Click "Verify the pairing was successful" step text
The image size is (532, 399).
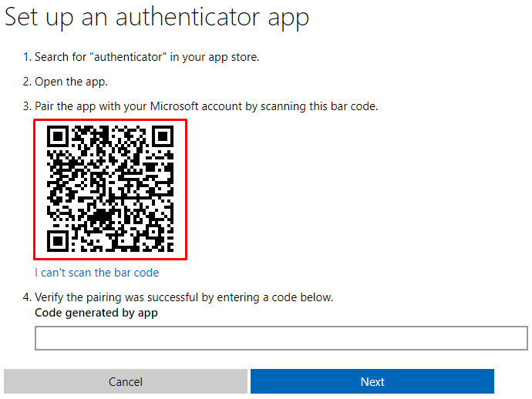[x=184, y=297]
